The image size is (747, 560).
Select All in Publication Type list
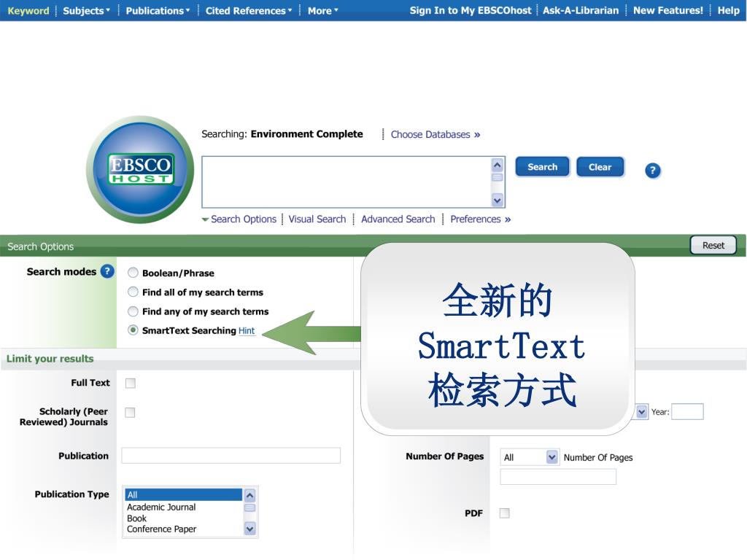point(183,495)
